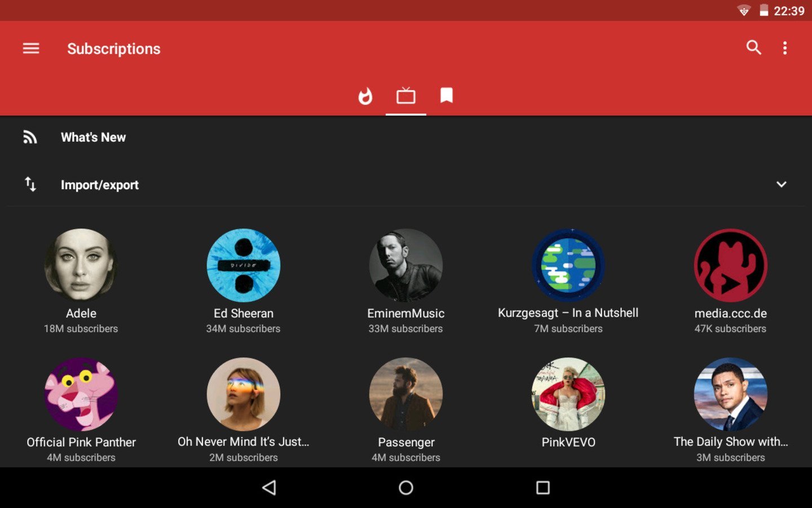Click the 'Subscriptions' title text
This screenshot has height=508, width=812.
pyautogui.click(x=114, y=49)
